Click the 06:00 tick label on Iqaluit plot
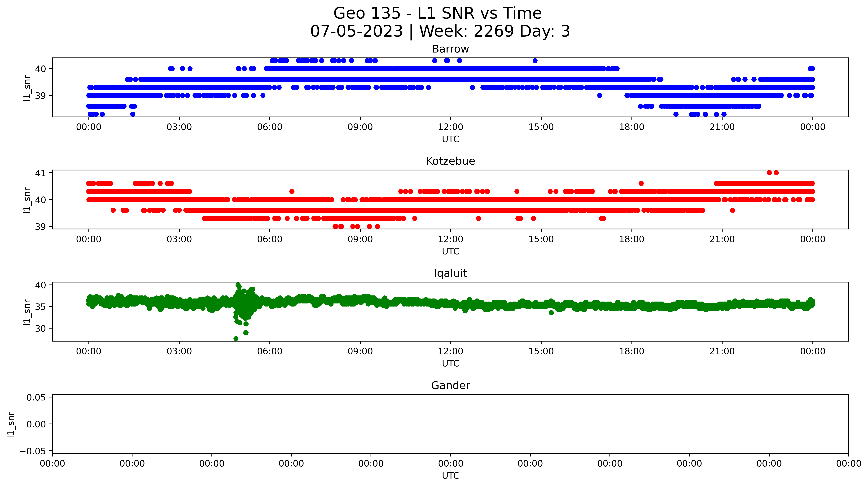Viewport: 868px width, 487px height. click(x=270, y=351)
